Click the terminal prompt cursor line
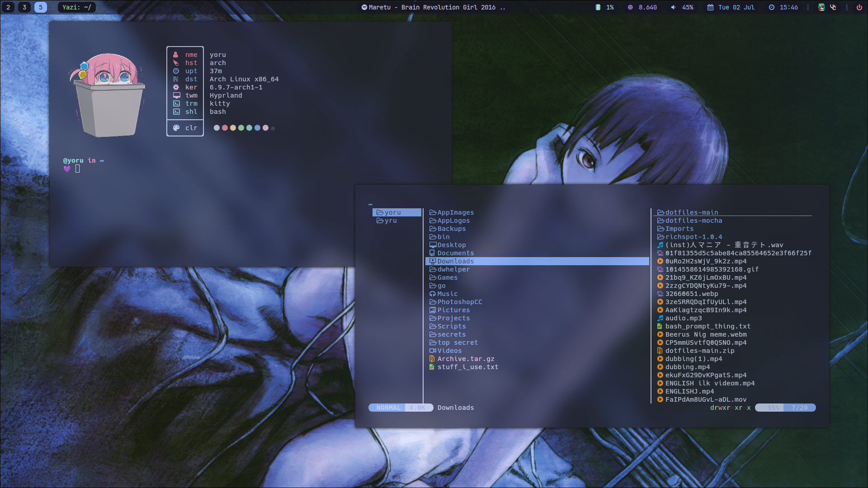868x488 pixels. click(77, 169)
